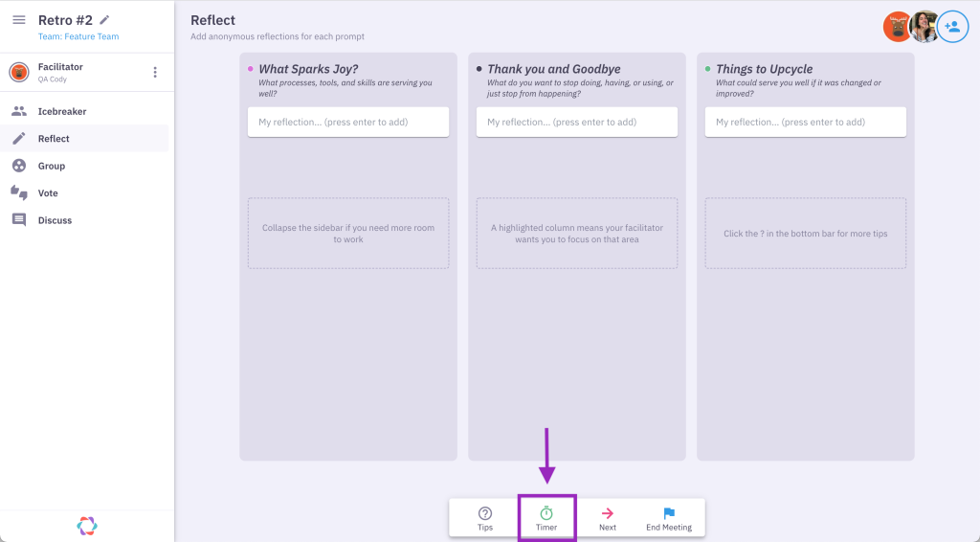
Task: Click the Parabol logo at sidebar bottom
Action: [87, 526]
